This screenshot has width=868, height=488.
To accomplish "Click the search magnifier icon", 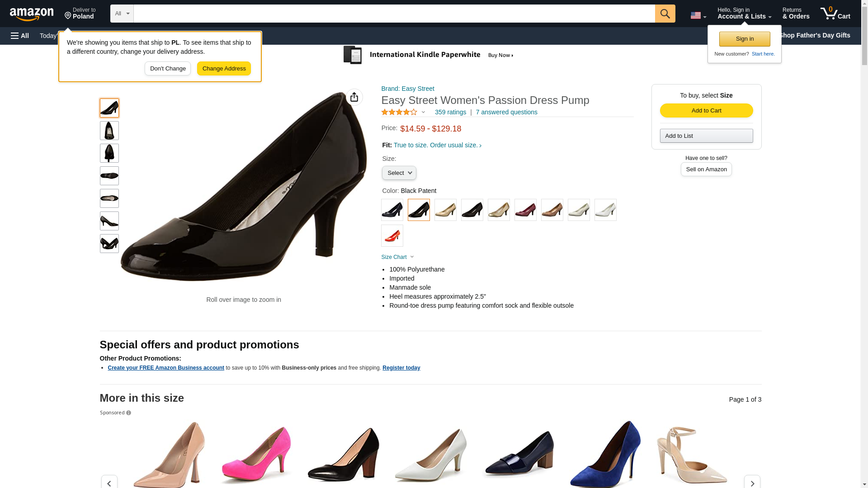I will pyautogui.click(x=665, y=14).
